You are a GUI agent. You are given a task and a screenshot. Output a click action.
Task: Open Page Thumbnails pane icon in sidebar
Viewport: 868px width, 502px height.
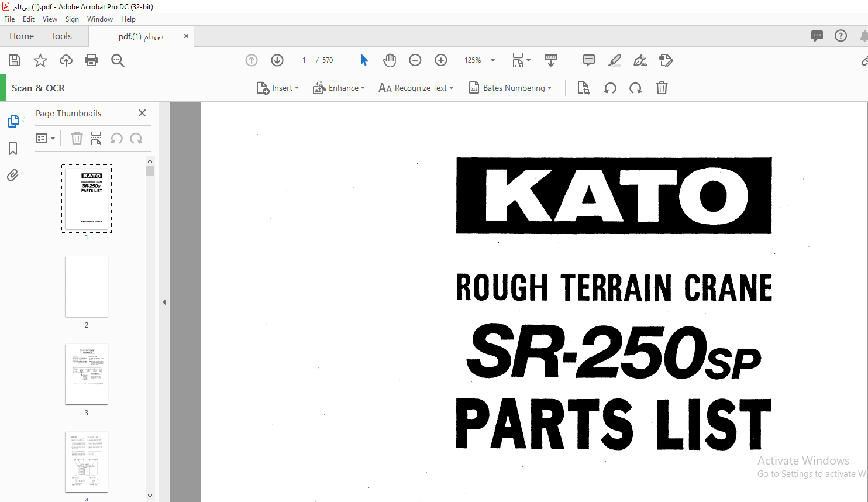click(x=13, y=121)
